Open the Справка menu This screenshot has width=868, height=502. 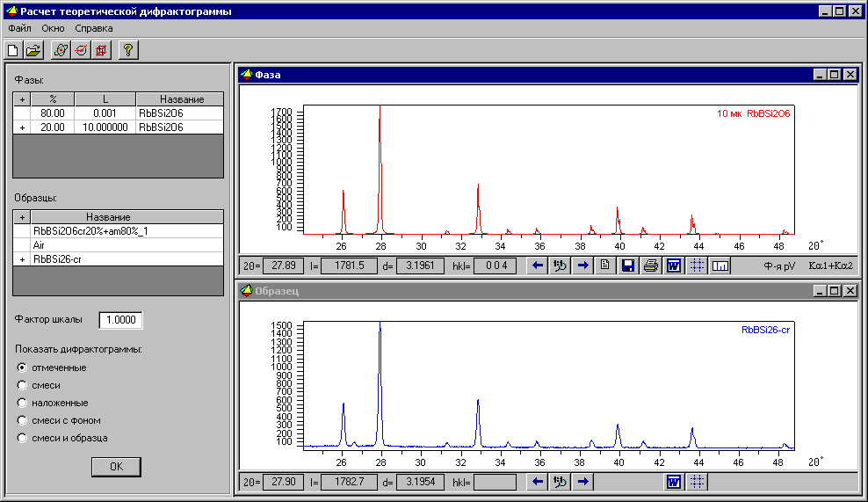[93, 28]
